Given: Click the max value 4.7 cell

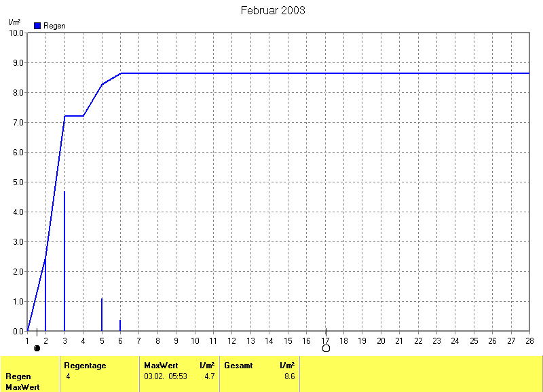Looking at the screenshot, I should [x=210, y=376].
